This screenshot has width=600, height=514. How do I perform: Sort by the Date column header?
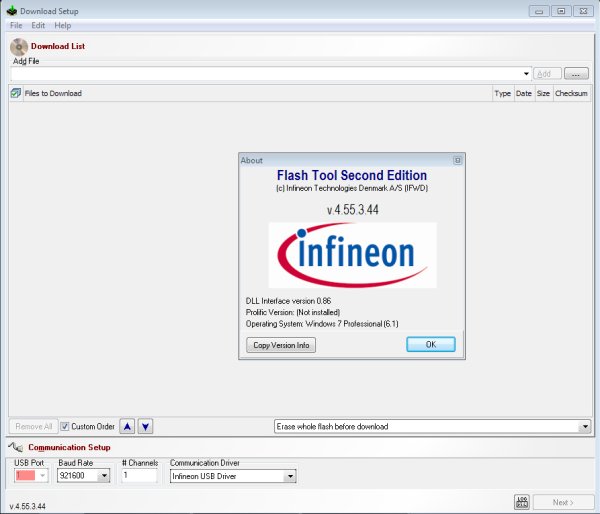pyautogui.click(x=523, y=93)
